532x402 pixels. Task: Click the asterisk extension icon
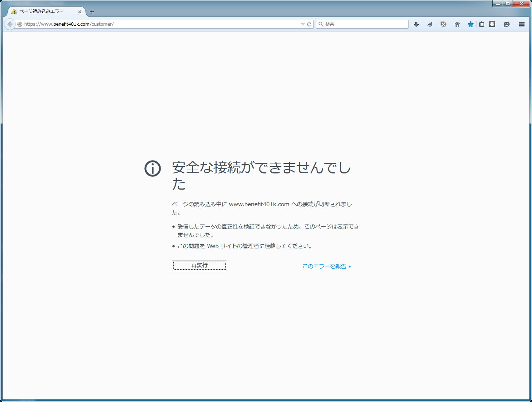pyautogui.click(x=492, y=24)
